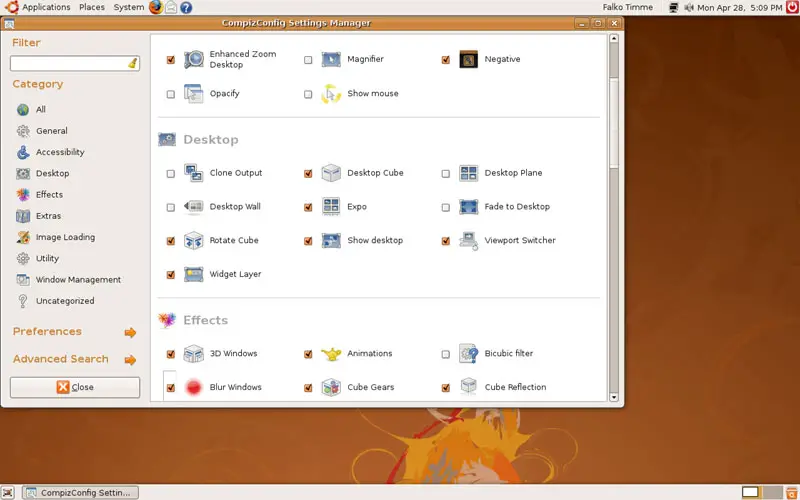Open the clock showing Mon Apr 28
Image resolution: width=800 pixels, height=500 pixels.
739,8
